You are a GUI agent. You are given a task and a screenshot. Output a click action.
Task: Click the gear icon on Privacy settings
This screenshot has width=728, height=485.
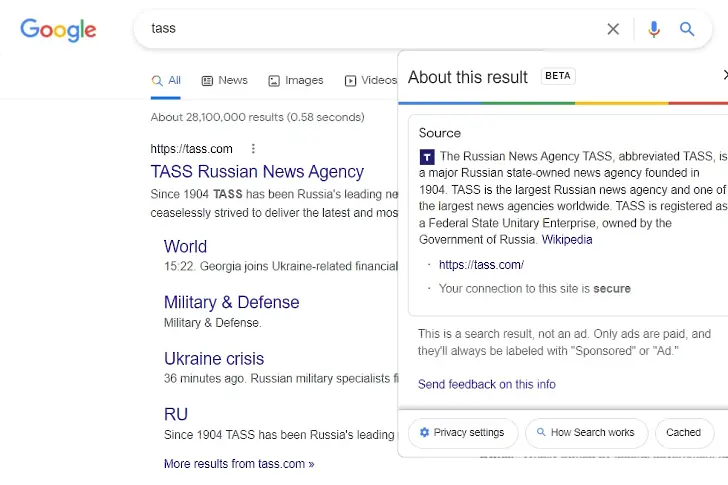[x=424, y=432]
